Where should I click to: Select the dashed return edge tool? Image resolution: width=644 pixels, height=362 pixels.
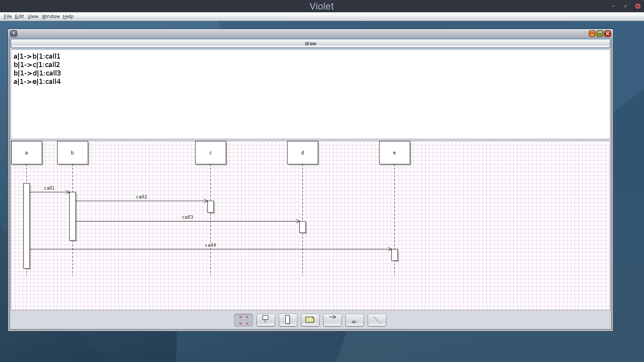(x=355, y=320)
